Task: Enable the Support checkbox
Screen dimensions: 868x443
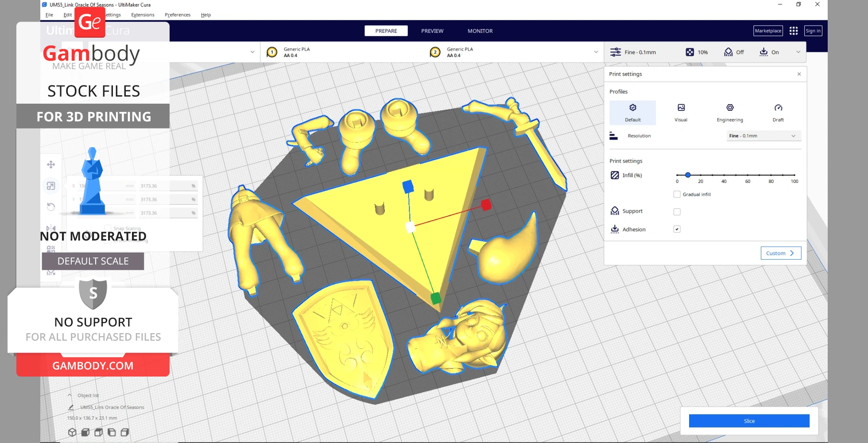Action: 677,212
